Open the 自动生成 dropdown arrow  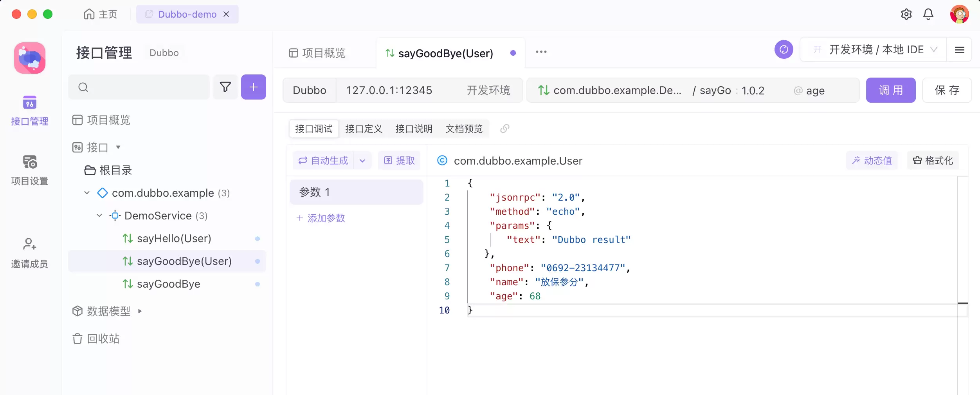pos(362,161)
